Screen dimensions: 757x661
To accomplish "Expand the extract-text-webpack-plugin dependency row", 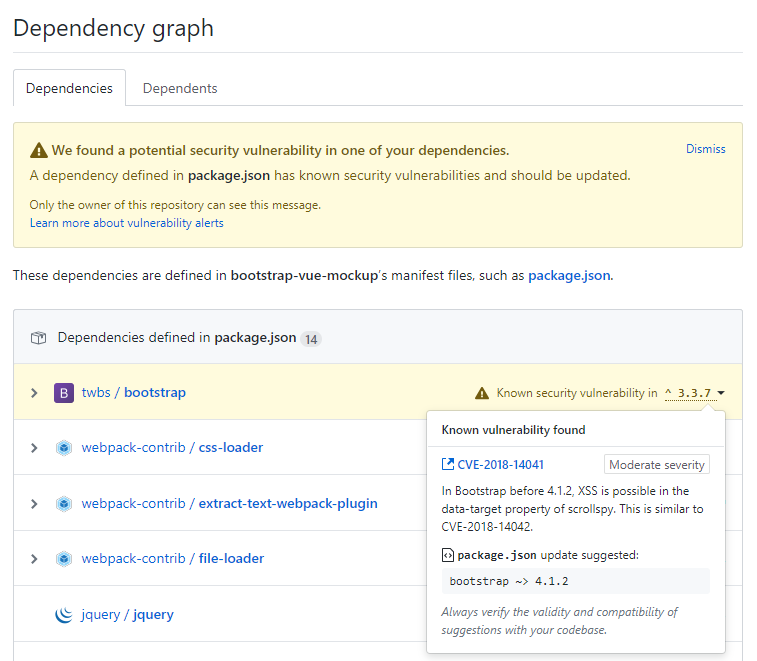I will click(x=34, y=504).
